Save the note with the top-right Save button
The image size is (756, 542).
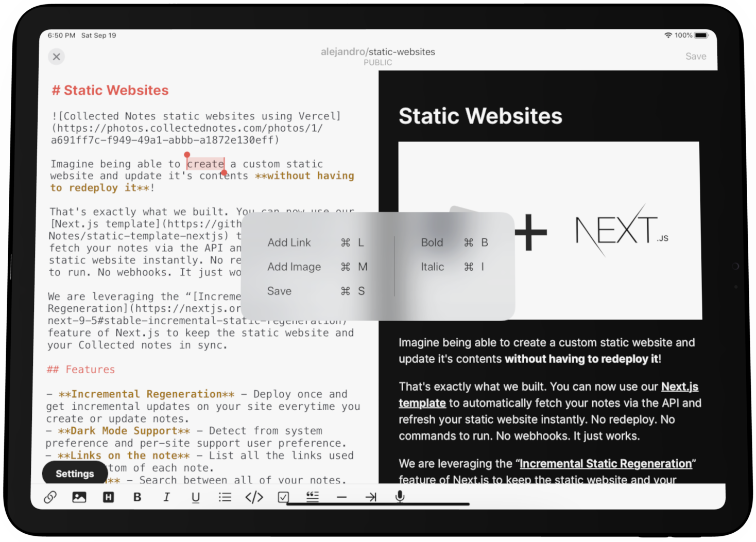(x=696, y=56)
